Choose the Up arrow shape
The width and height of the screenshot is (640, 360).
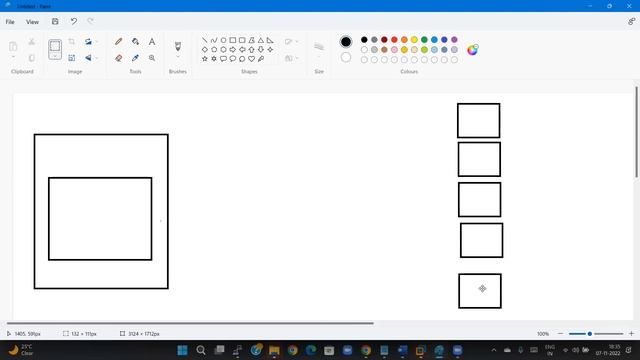click(x=251, y=49)
